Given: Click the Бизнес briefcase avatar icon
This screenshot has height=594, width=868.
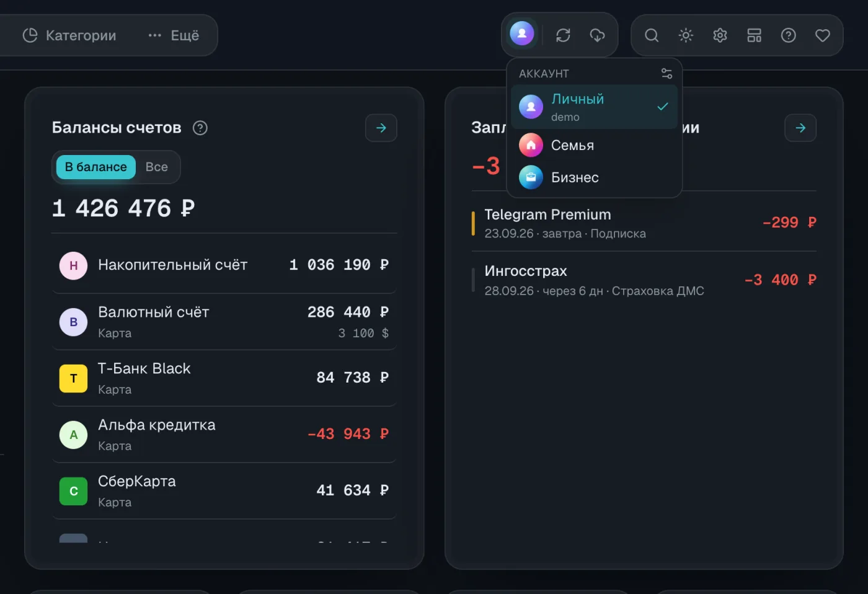Looking at the screenshot, I should [x=531, y=177].
